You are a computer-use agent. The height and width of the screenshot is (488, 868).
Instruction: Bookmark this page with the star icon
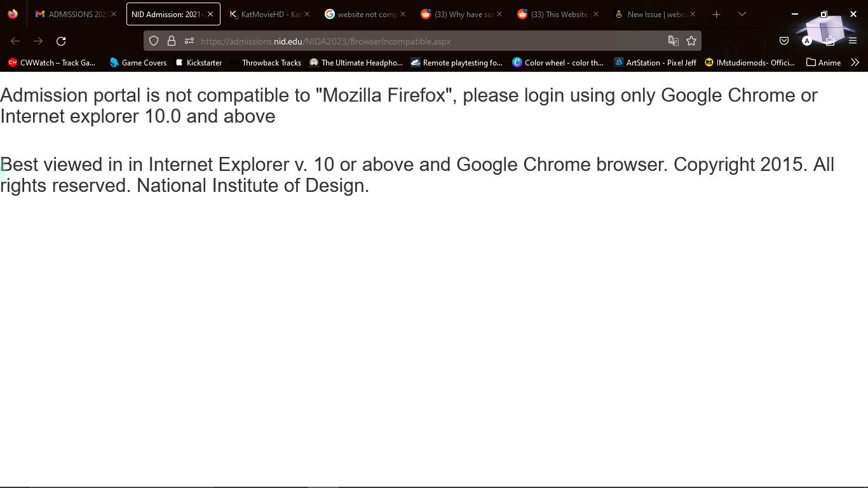(691, 41)
